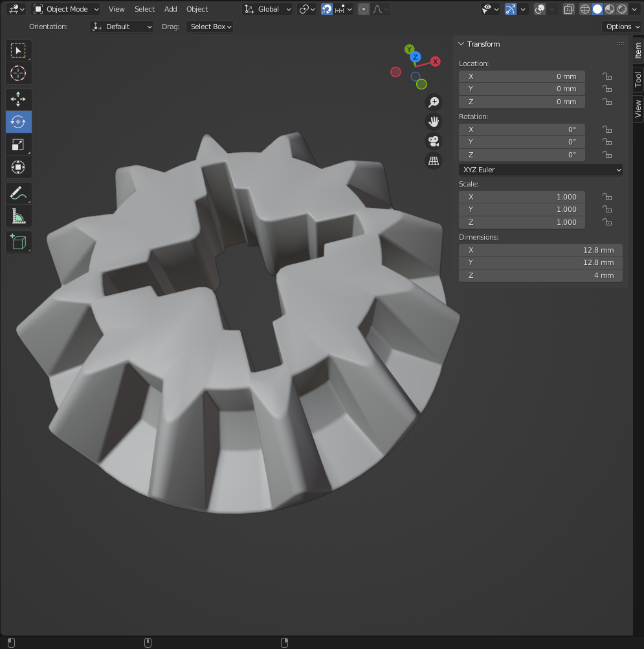The height and width of the screenshot is (649, 644).
Task: Switch to Item sidebar tab
Action: pyautogui.click(x=638, y=51)
